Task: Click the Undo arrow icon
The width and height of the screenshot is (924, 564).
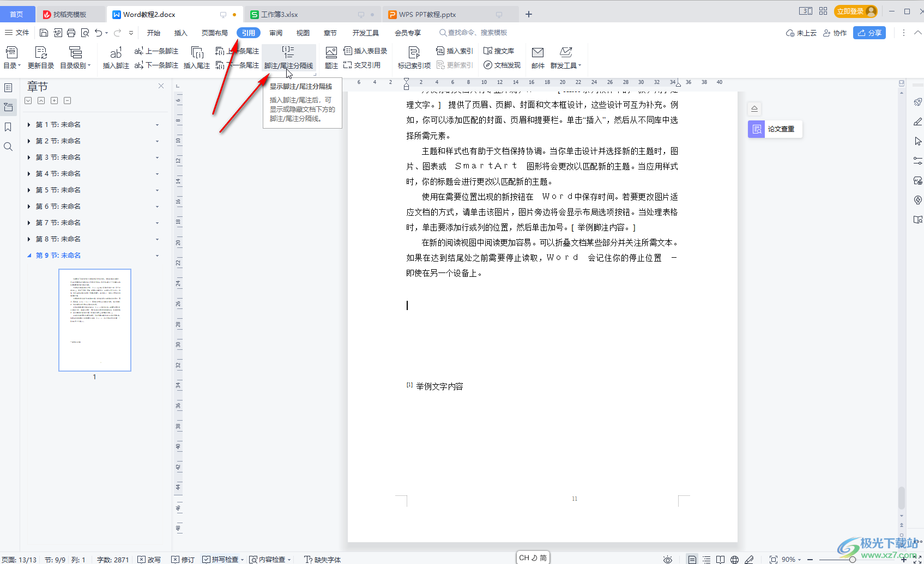Action: [98, 33]
